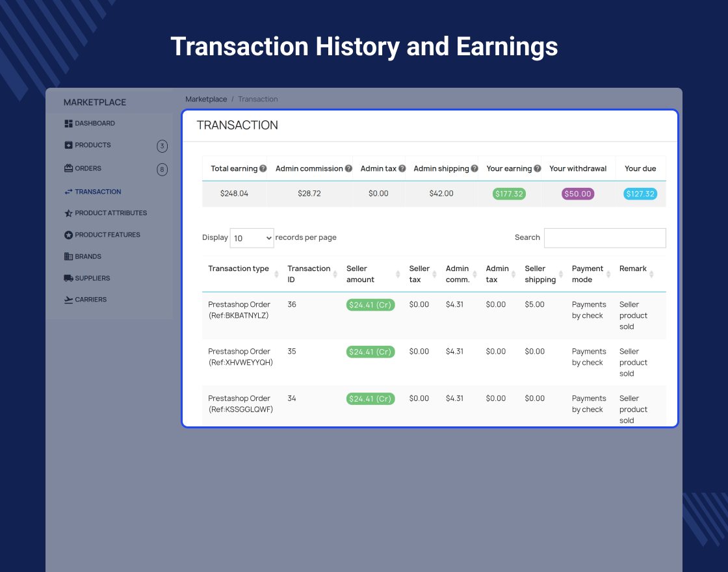
Task: Click the Brands building icon
Action: (68, 256)
